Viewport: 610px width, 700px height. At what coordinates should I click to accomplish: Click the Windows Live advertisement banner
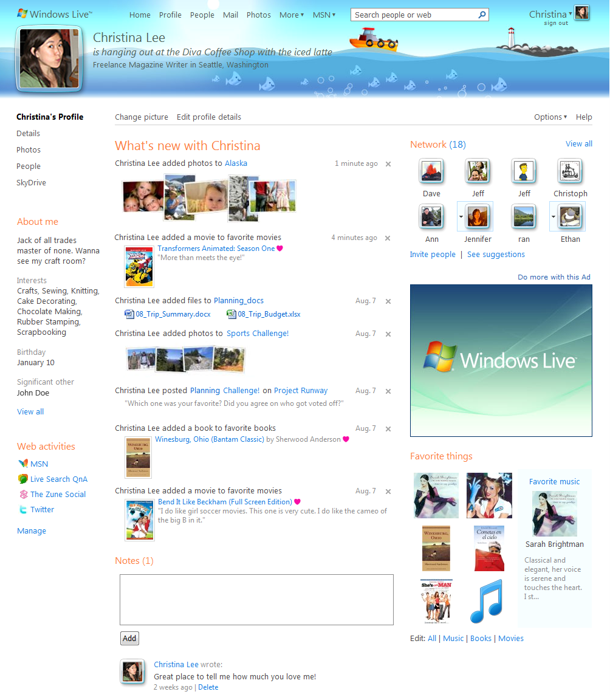[x=501, y=361]
